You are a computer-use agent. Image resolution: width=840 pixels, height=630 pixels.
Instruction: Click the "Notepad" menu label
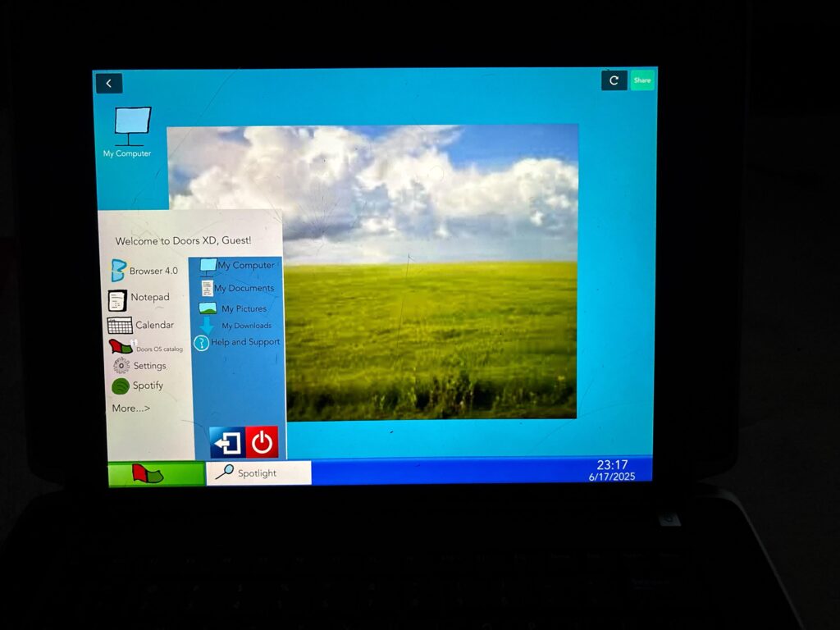tap(150, 297)
